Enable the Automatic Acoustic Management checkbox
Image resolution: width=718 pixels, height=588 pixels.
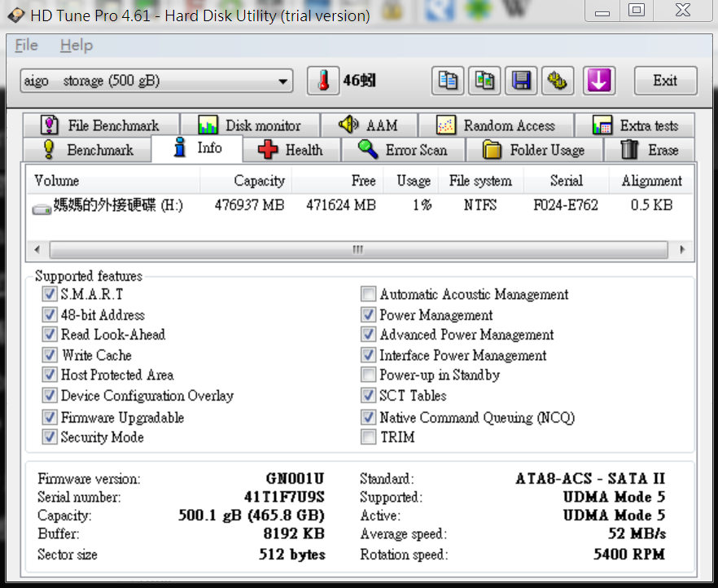coord(368,295)
